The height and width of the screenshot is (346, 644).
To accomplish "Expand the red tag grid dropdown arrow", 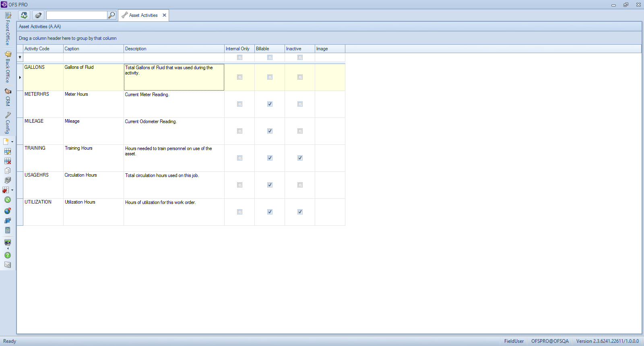I will click(12, 190).
